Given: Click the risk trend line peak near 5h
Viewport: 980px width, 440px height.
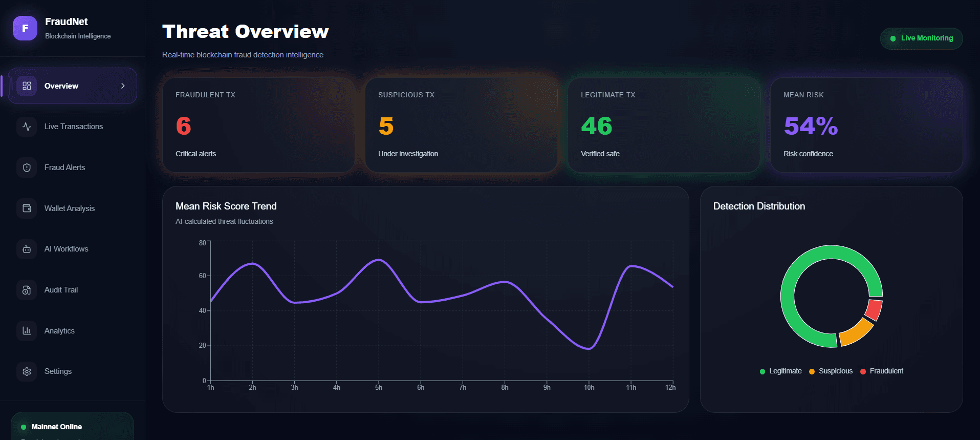Looking at the screenshot, I should (379, 260).
